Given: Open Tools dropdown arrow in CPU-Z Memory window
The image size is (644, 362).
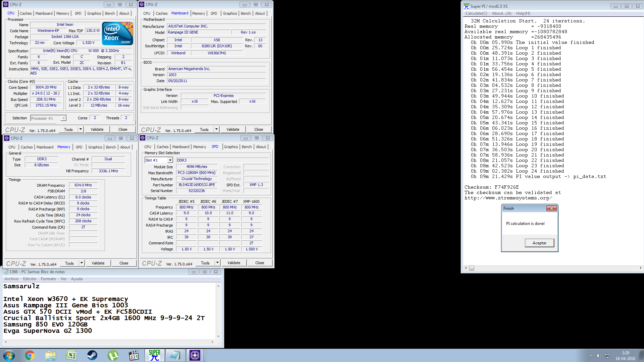Looking at the screenshot, I should (82, 263).
